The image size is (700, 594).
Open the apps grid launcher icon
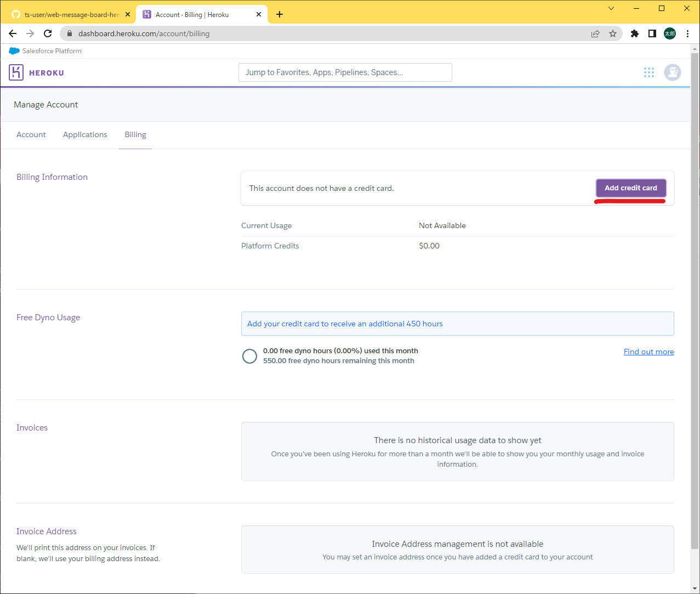(649, 72)
